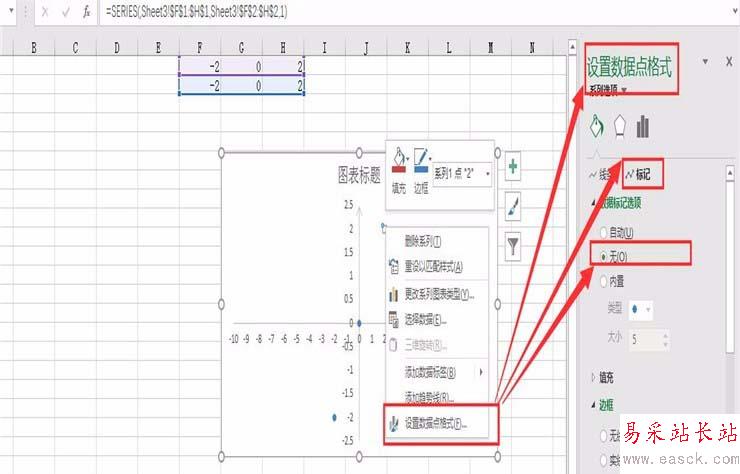Select column B header
Viewport: 740px width, 474px height.
(x=34, y=47)
